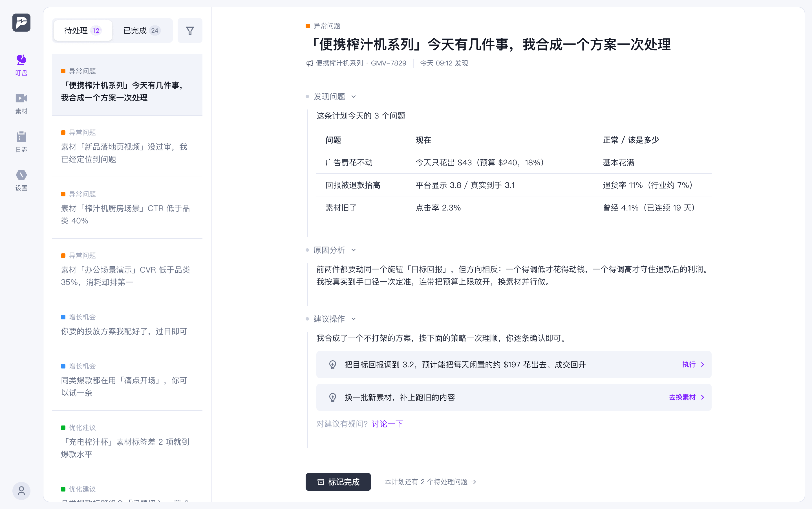Click 执行 on the 目标回报 suggestion

click(x=693, y=365)
